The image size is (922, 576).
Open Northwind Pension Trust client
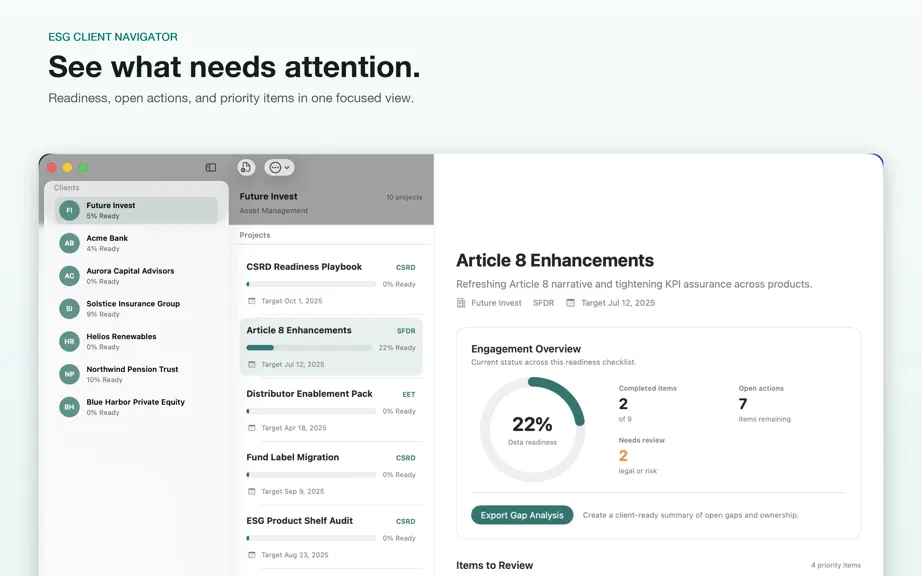136,374
